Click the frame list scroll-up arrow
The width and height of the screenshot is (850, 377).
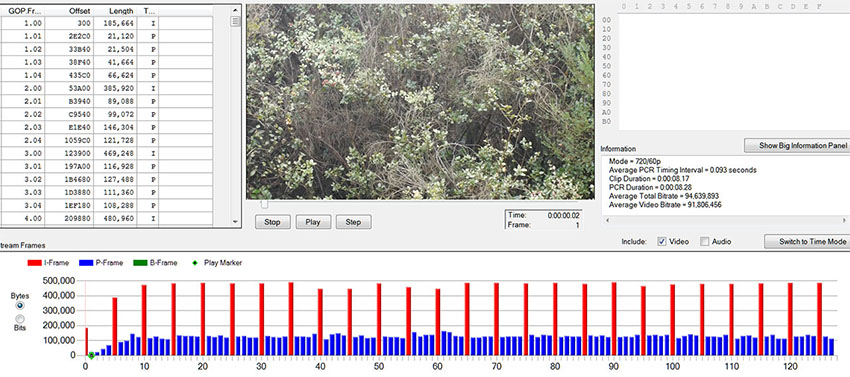[x=235, y=10]
